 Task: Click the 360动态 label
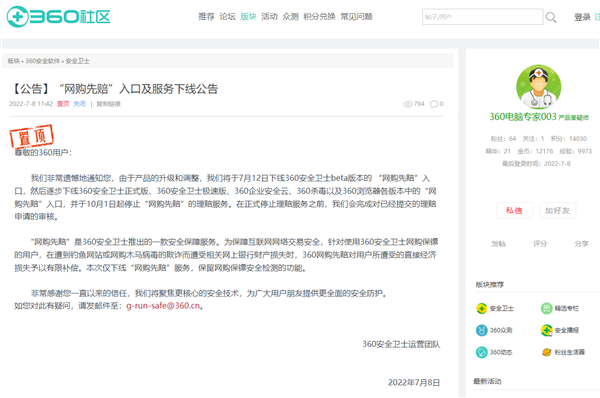[501, 352]
